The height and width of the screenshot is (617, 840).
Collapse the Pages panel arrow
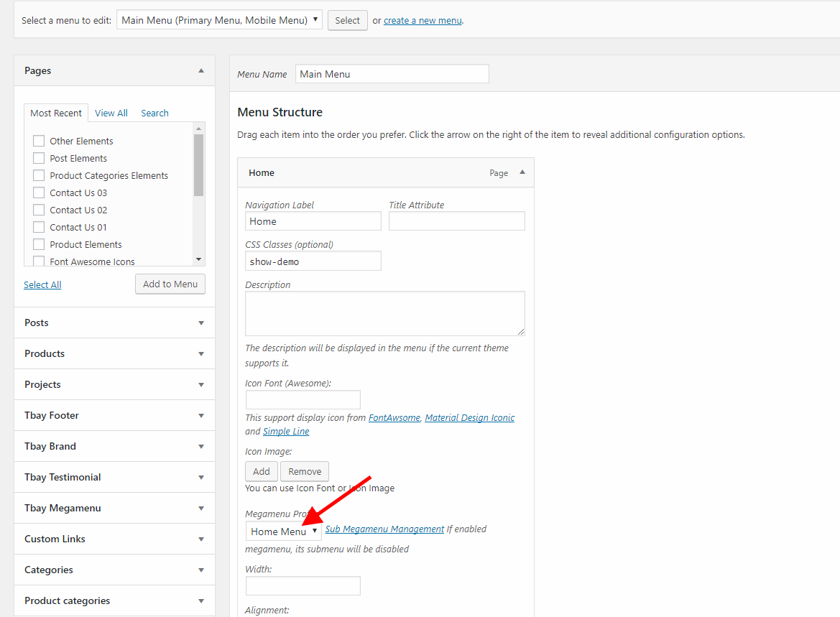201,70
